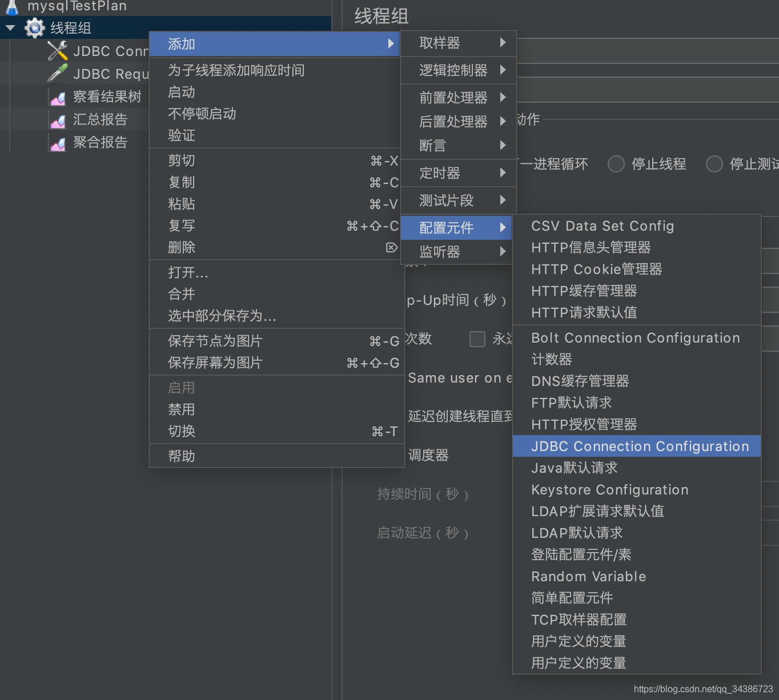Expand the 断言 submenu
This screenshot has height=700, width=779.
pyautogui.click(x=459, y=146)
